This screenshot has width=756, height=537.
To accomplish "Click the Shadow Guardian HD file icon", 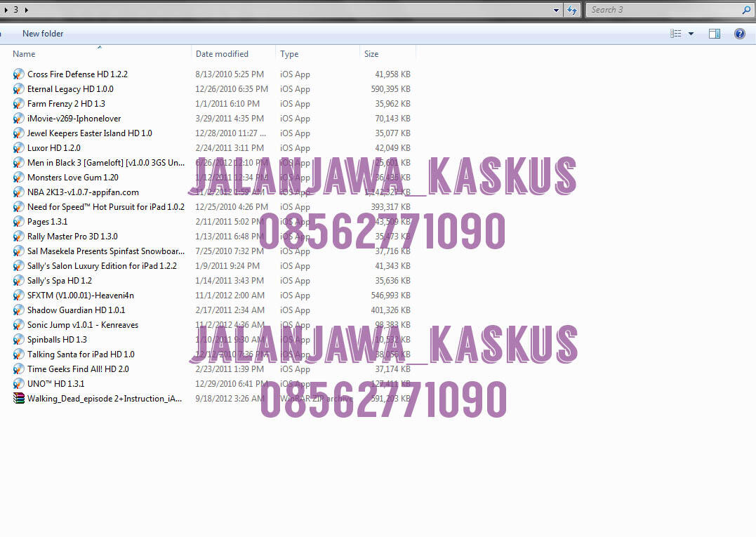I will 18,310.
